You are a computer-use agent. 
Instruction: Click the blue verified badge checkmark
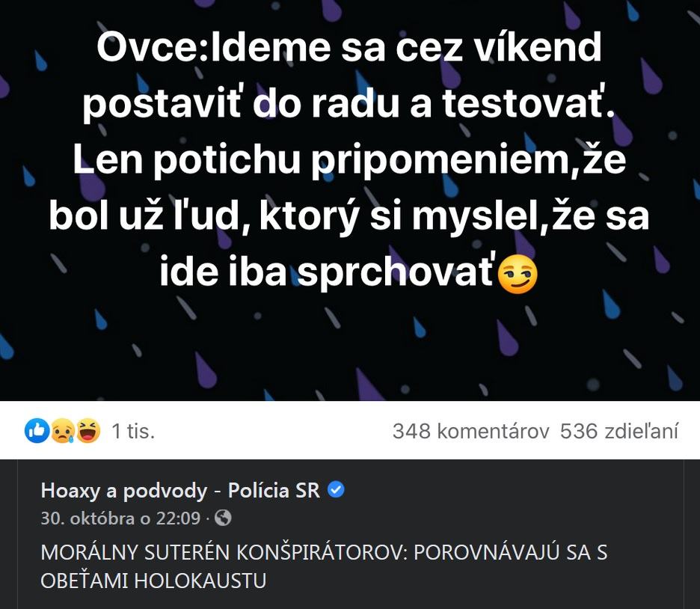[336, 490]
